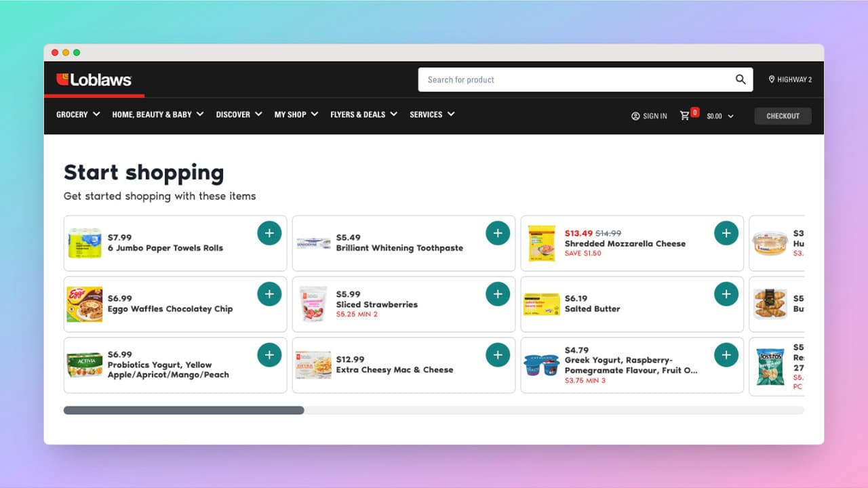Click the Sign In link
Image resolution: width=868 pixels, height=488 pixels.
[649, 116]
